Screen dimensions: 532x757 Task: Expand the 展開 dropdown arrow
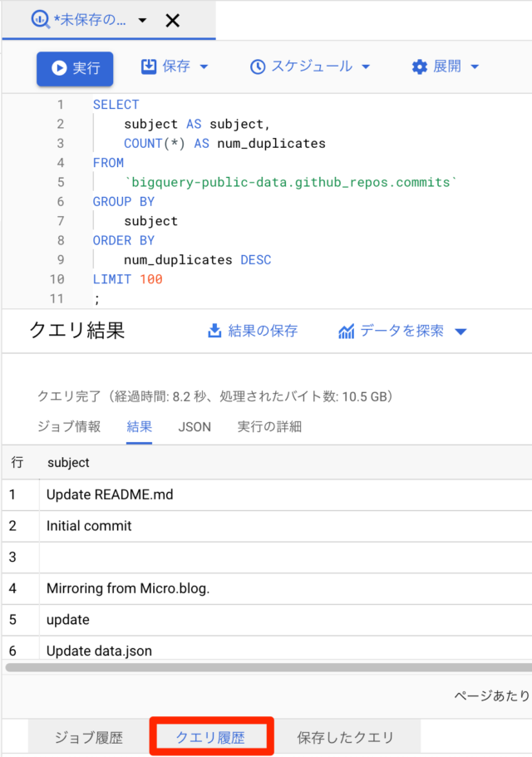[475, 66]
